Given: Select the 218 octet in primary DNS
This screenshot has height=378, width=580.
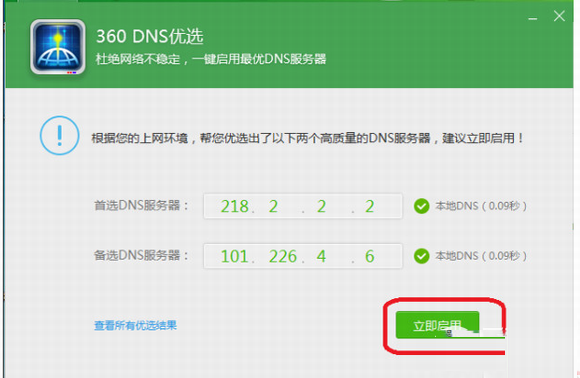Looking at the screenshot, I should 235,206.
